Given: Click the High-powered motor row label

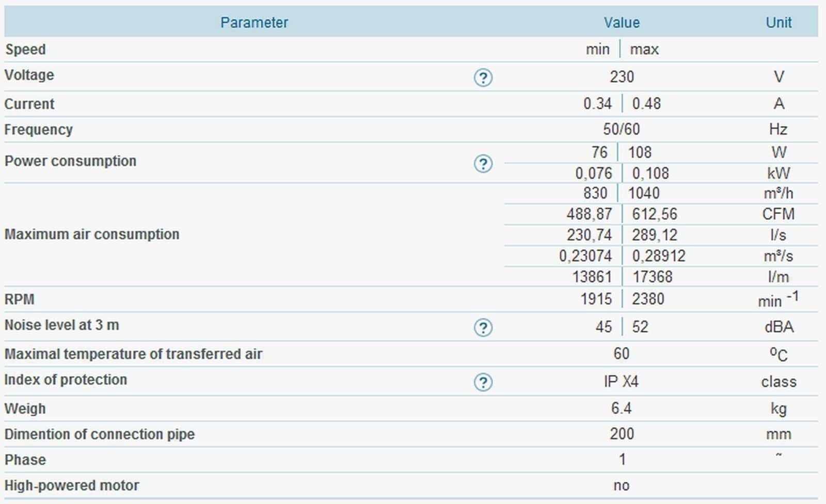Looking at the screenshot, I should tap(72, 485).
